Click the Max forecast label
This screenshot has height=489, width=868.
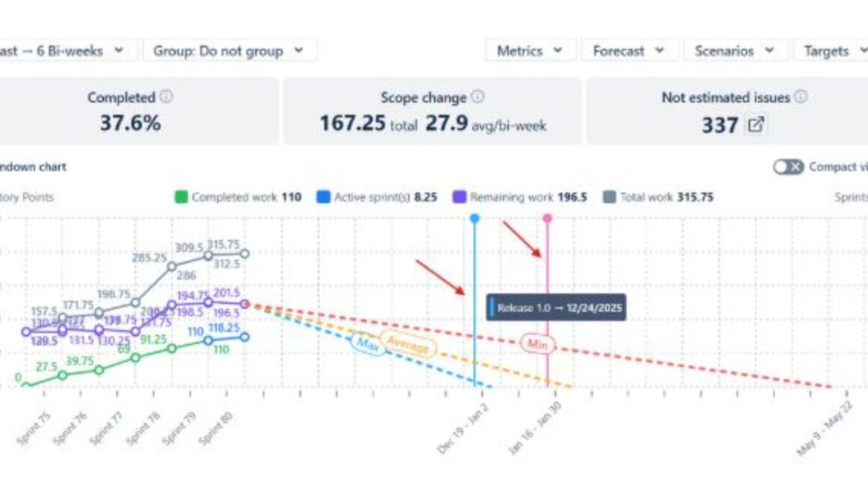[x=368, y=343]
